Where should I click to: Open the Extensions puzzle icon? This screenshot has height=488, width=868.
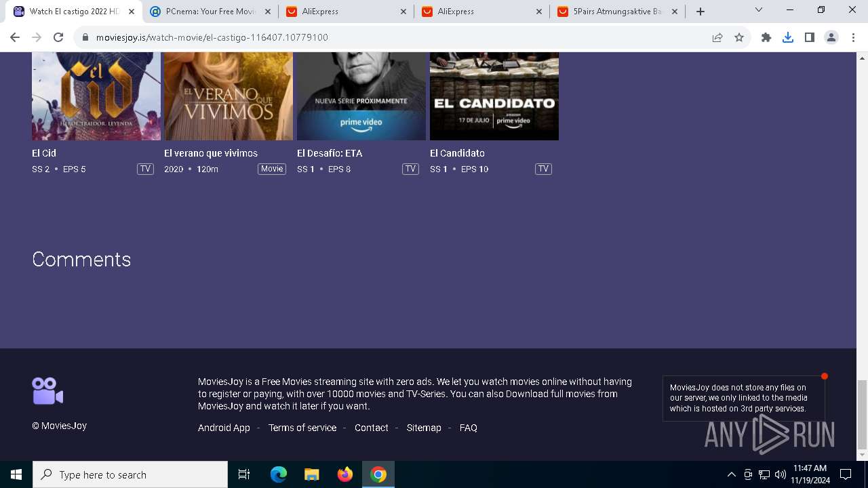click(766, 37)
